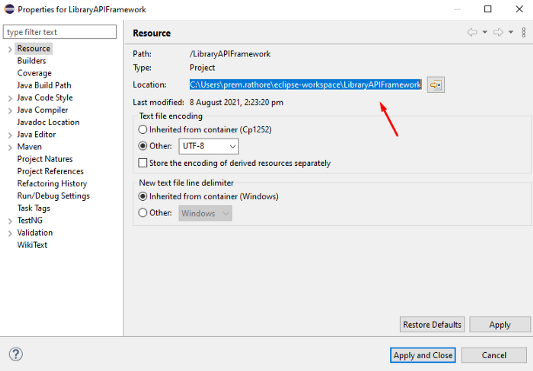The width and height of the screenshot is (533, 371).
Task: Open the three-dot view menu icon
Action: coord(523,32)
